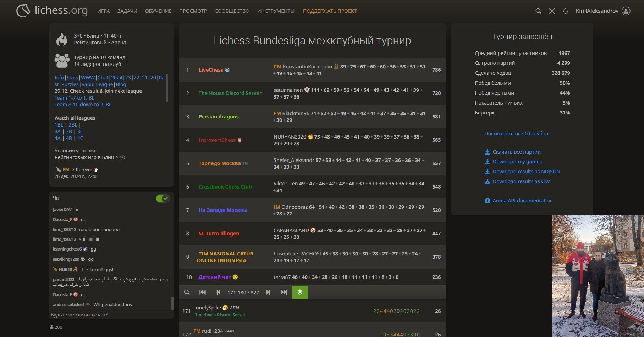
Task: Click the team tournament group icon
Action: click(x=62, y=61)
